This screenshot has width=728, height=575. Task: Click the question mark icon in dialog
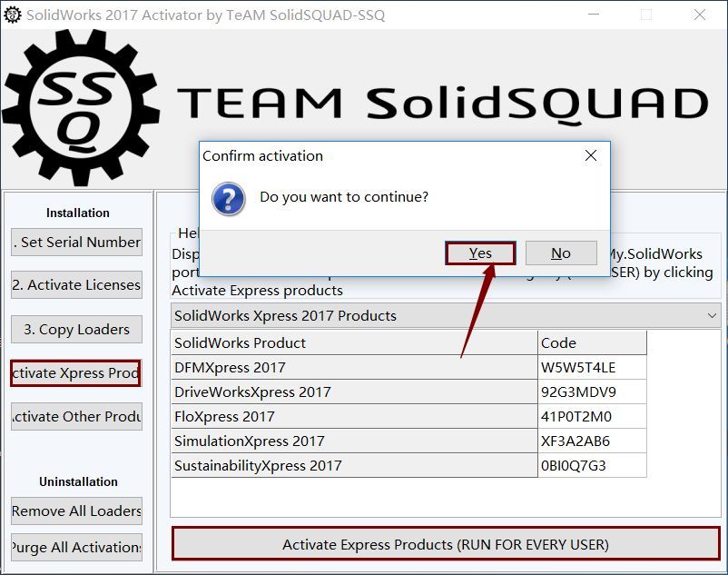click(228, 200)
